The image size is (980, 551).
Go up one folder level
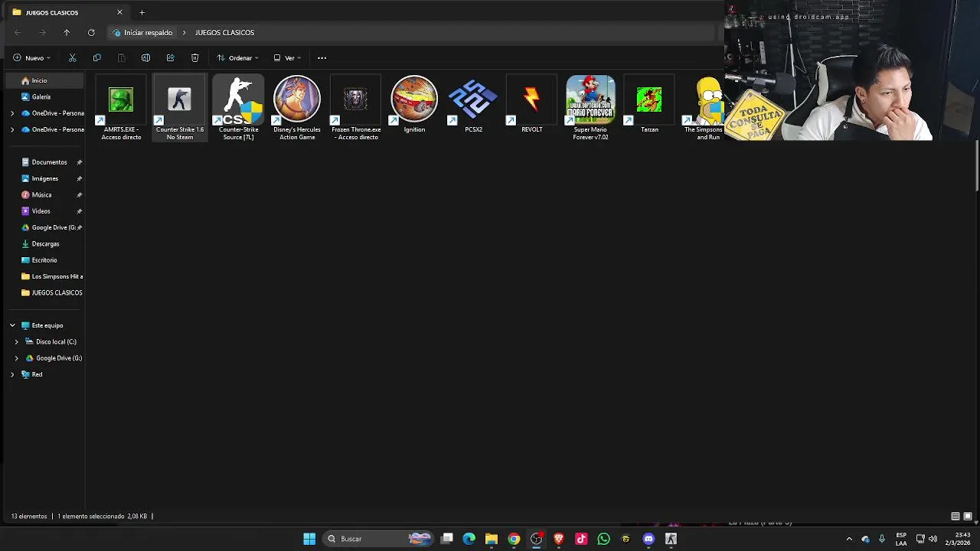[67, 33]
